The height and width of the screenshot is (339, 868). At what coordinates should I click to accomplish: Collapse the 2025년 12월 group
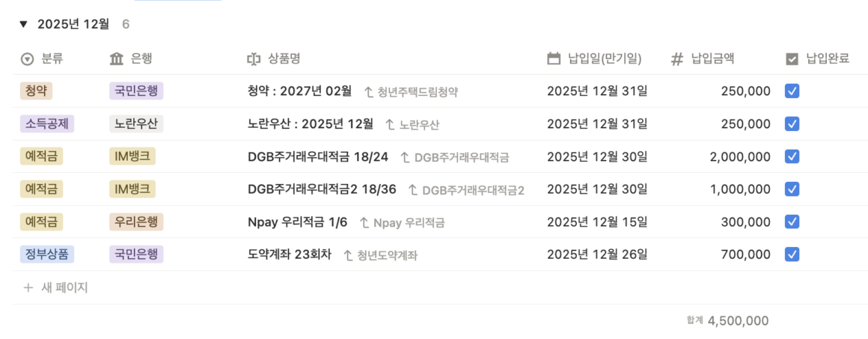pos(24,25)
